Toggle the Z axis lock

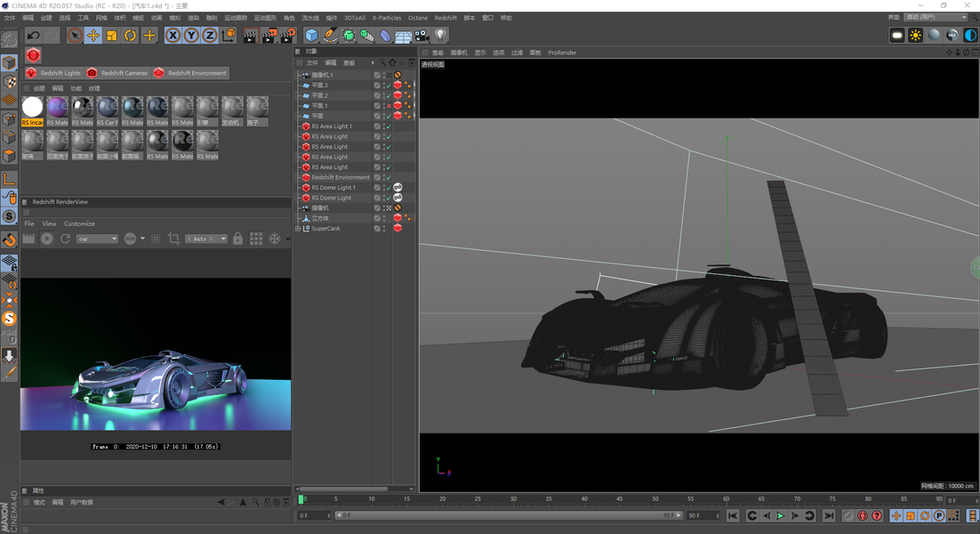coord(209,36)
